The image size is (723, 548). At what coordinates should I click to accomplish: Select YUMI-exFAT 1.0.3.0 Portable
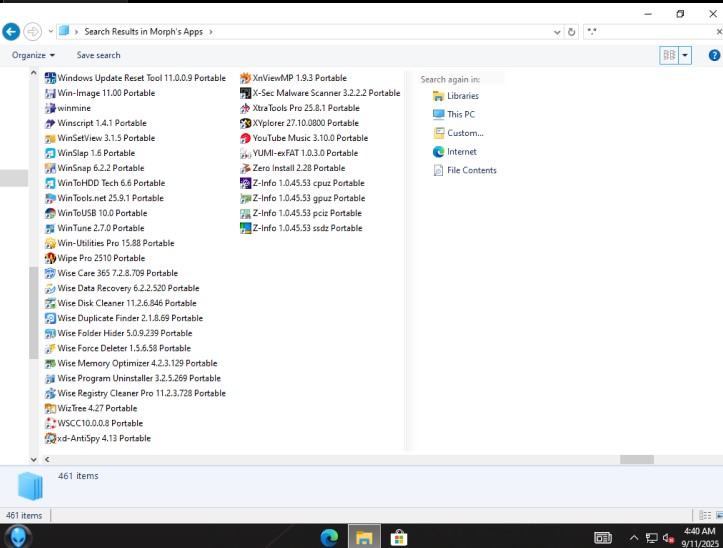(x=299, y=153)
